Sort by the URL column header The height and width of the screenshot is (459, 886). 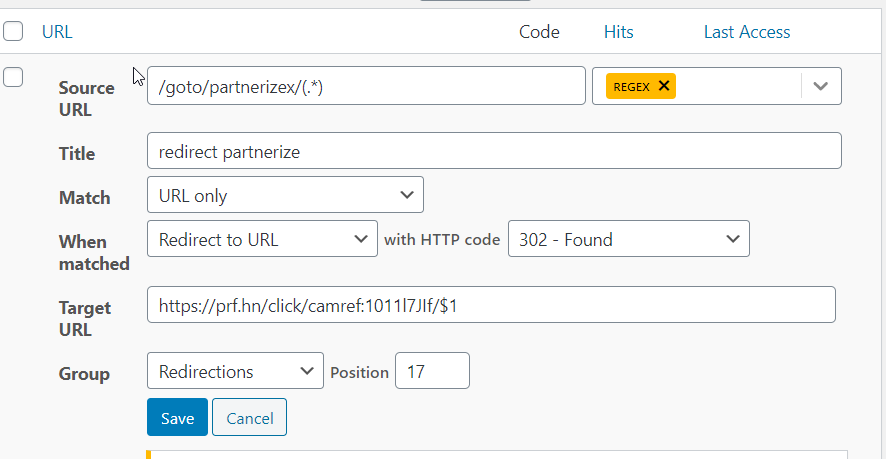57,32
